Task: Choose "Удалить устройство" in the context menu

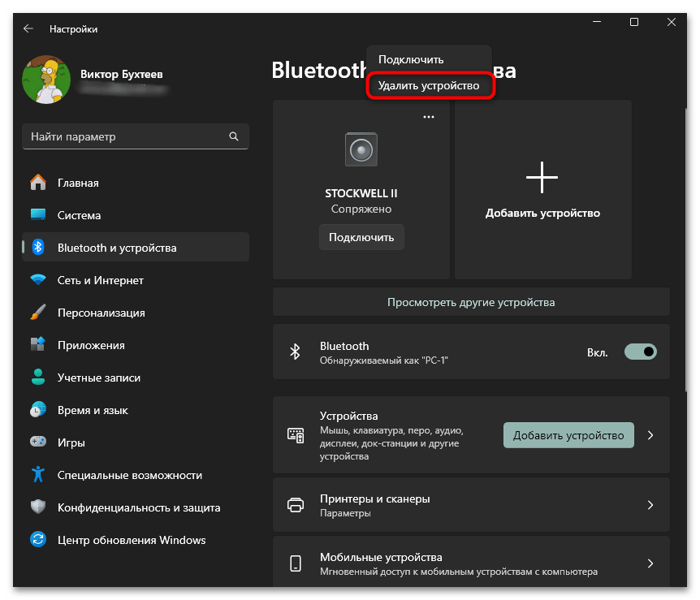Action: coord(429,85)
